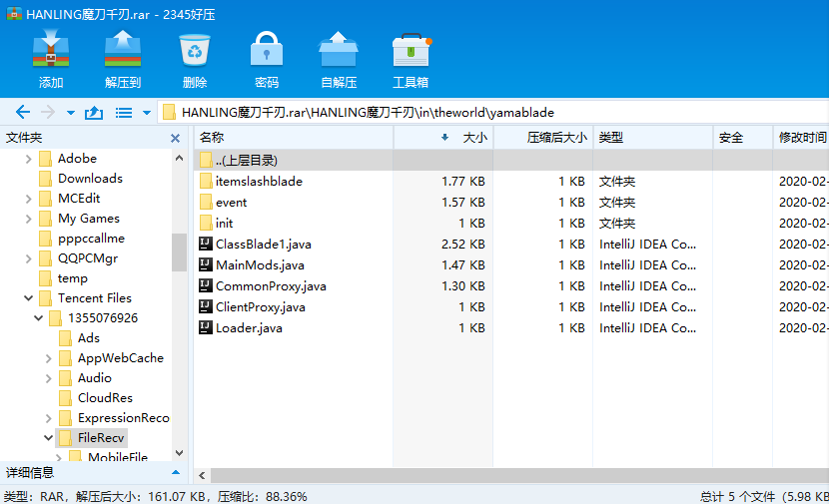
Task: Collapse the Tencent Files tree node
Action: [x=29, y=298]
